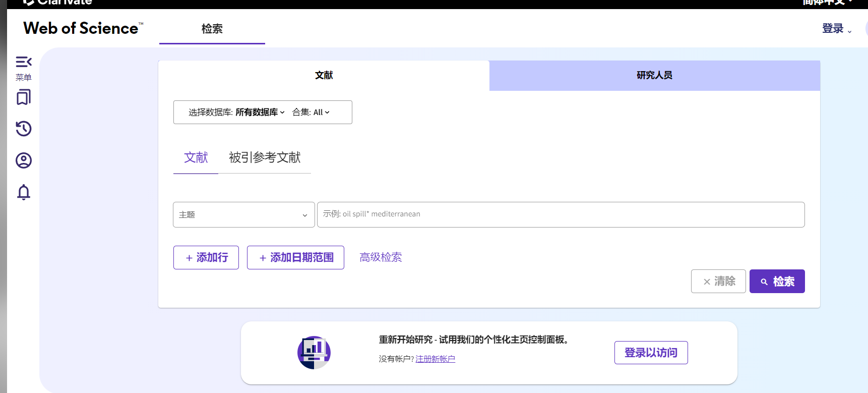Open the marked list bookmark icon
The width and height of the screenshot is (868, 393).
click(x=24, y=97)
